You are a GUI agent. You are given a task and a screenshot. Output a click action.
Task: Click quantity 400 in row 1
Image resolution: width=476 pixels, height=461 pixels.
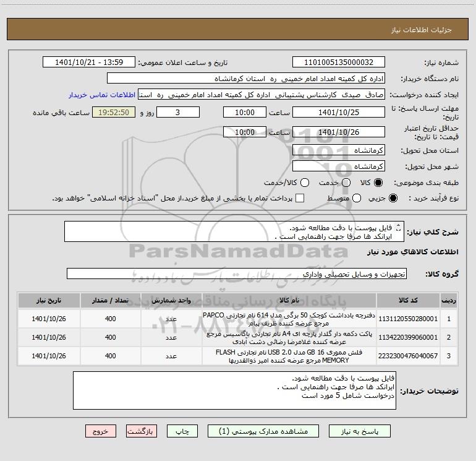click(x=110, y=319)
